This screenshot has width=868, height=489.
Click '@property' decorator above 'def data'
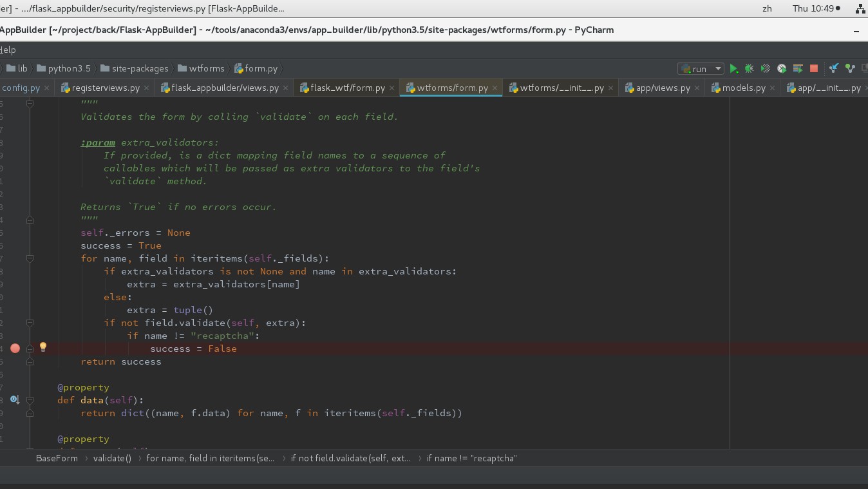pos(83,387)
